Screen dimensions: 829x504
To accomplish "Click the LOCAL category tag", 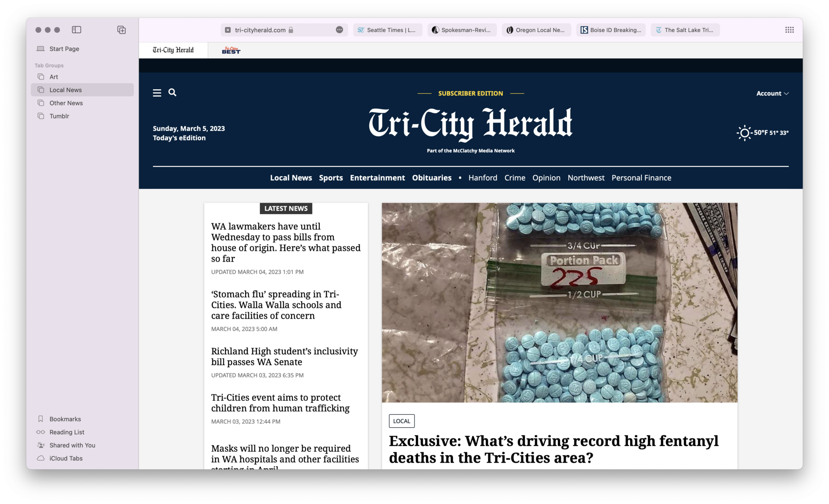I will [x=401, y=421].
